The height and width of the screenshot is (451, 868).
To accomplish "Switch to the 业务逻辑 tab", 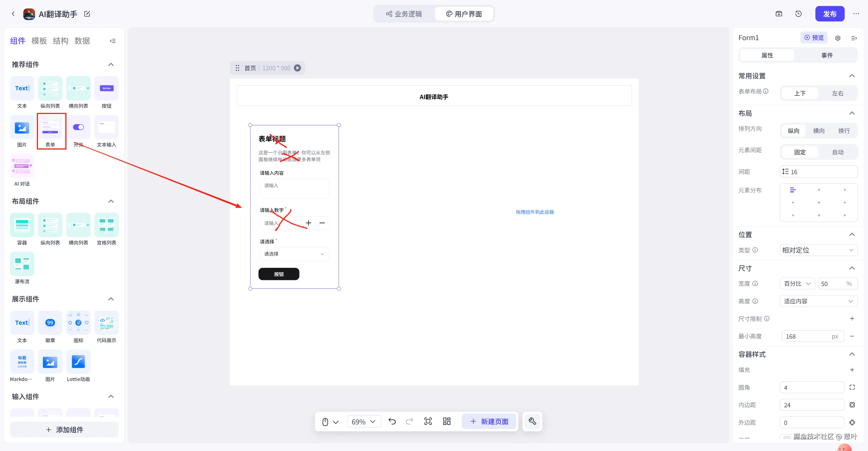I will pyautogui.click(x=404, y=14).
